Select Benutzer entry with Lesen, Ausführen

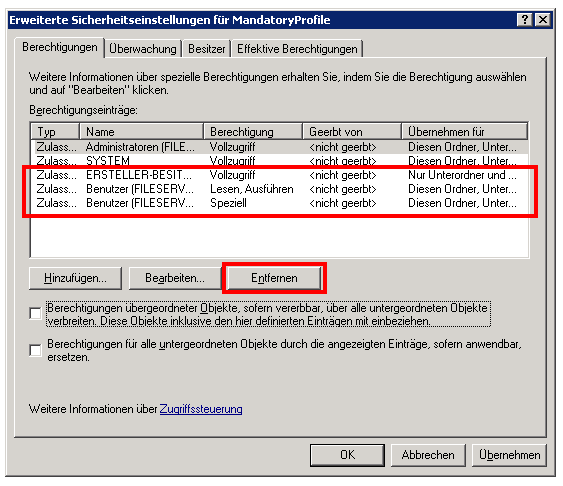280,189
